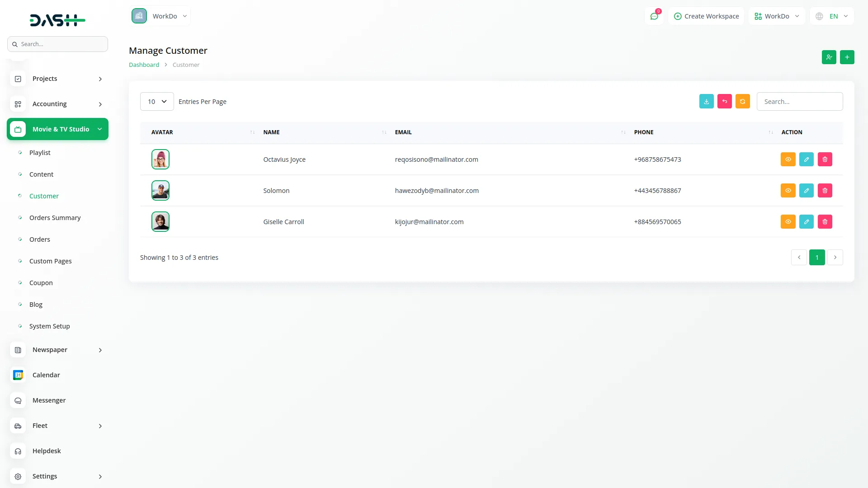Click the Create Workspace button
This screenshot has height=488, width=868.
point(706,16)
